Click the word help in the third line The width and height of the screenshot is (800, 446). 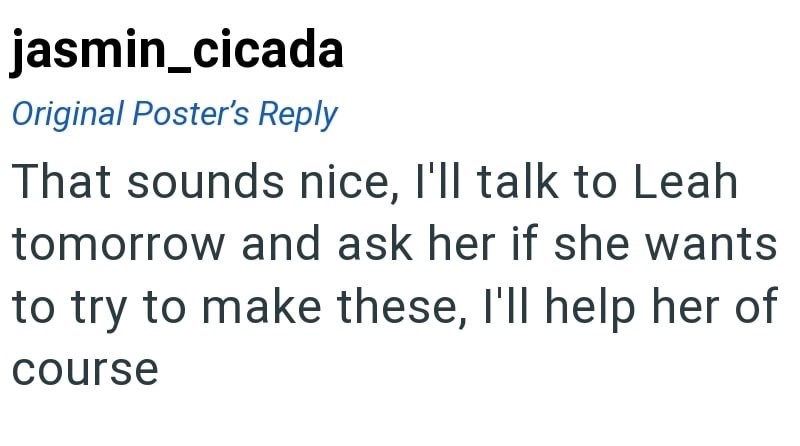[x=583, y=308]
